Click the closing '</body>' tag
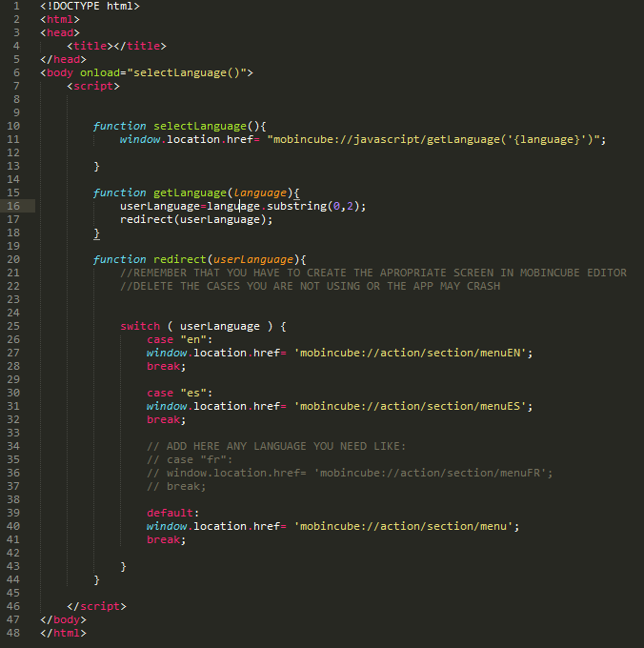 (63, 619)
